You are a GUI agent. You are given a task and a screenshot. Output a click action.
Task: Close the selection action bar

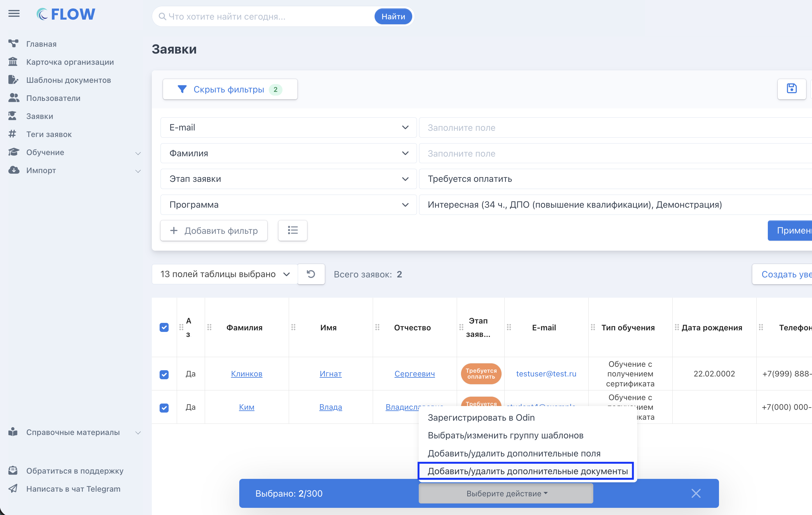pyautogui.click(x=696, y=494)
